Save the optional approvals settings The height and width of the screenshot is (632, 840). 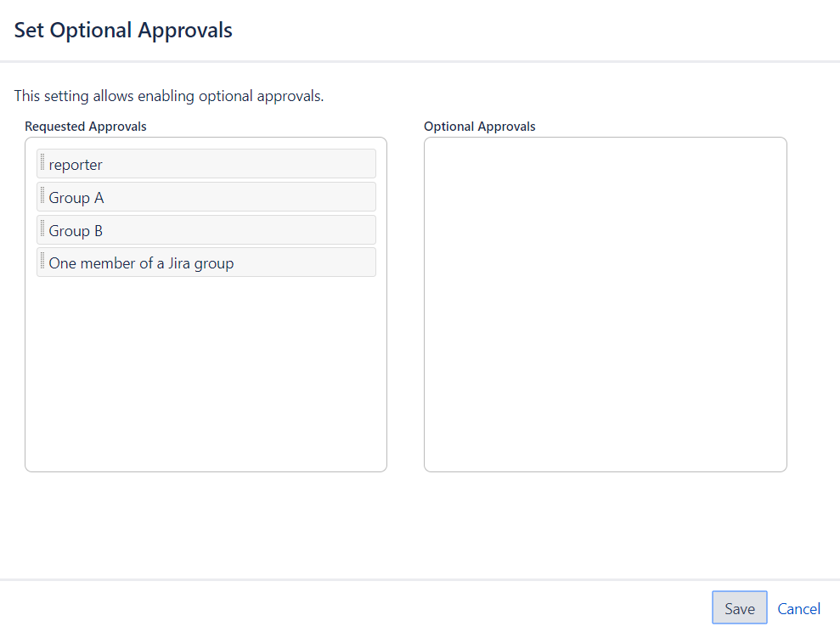coord(739,608)
